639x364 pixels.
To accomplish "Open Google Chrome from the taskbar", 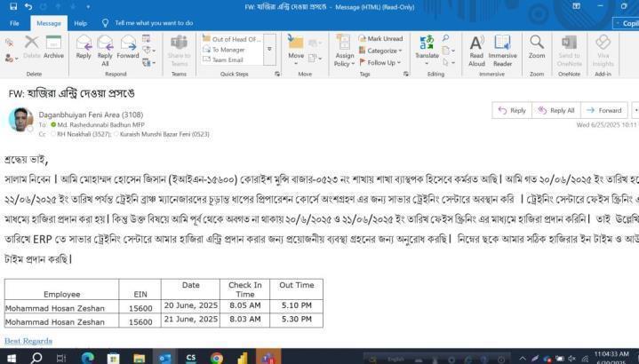I will [x=216, y=357].
